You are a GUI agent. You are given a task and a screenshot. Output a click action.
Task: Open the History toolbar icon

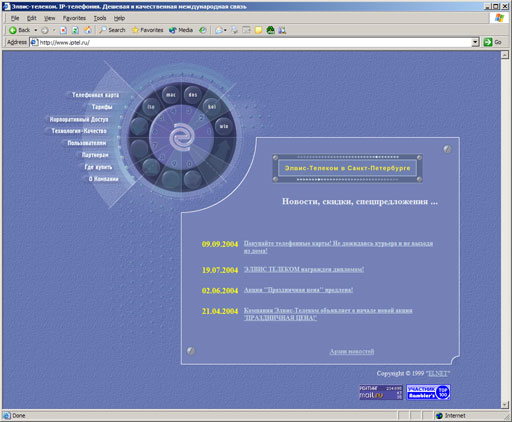202,30
